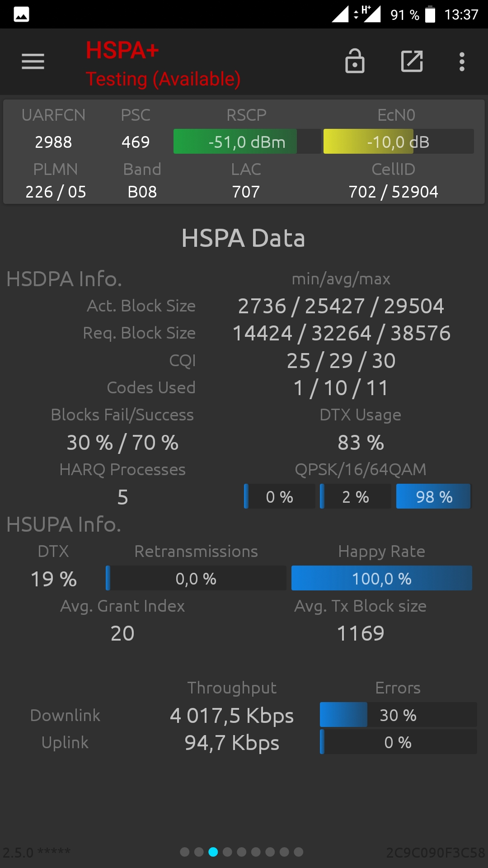
Task: Tap the Testing (Available) status text
Action: 163,79
